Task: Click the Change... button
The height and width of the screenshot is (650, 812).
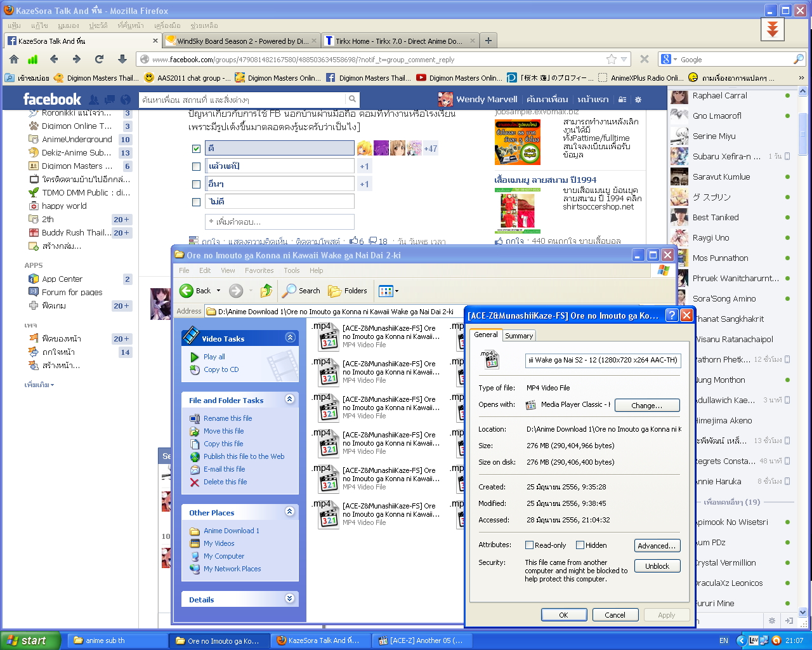Action: click(646, 405)
